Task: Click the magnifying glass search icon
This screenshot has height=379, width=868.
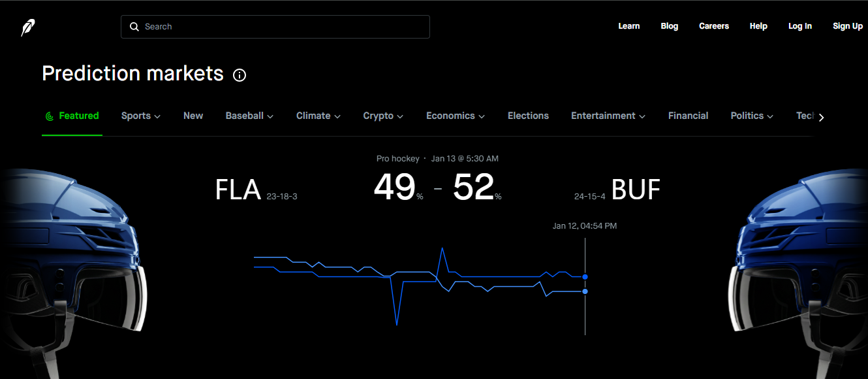Action: point(134,26)
